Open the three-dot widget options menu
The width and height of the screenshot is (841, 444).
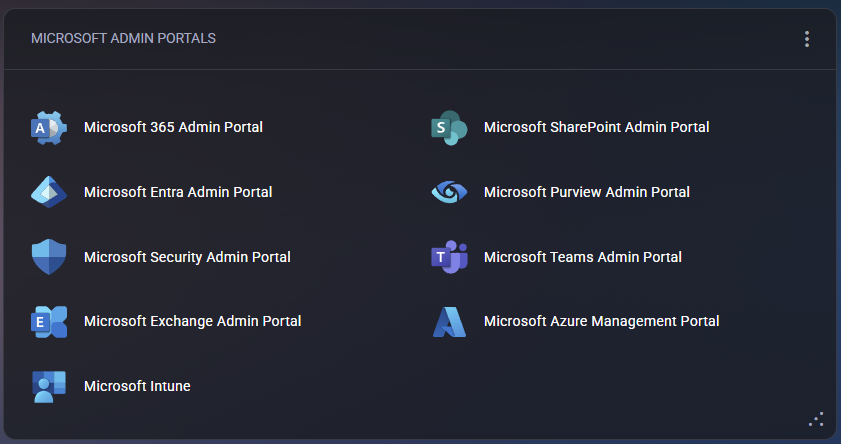tap(807, 39)
